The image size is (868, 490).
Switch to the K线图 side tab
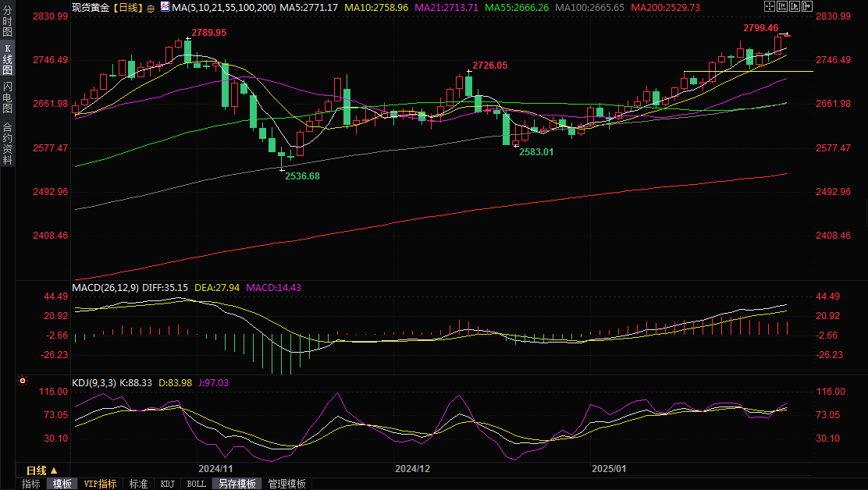(x=7, y=60)
